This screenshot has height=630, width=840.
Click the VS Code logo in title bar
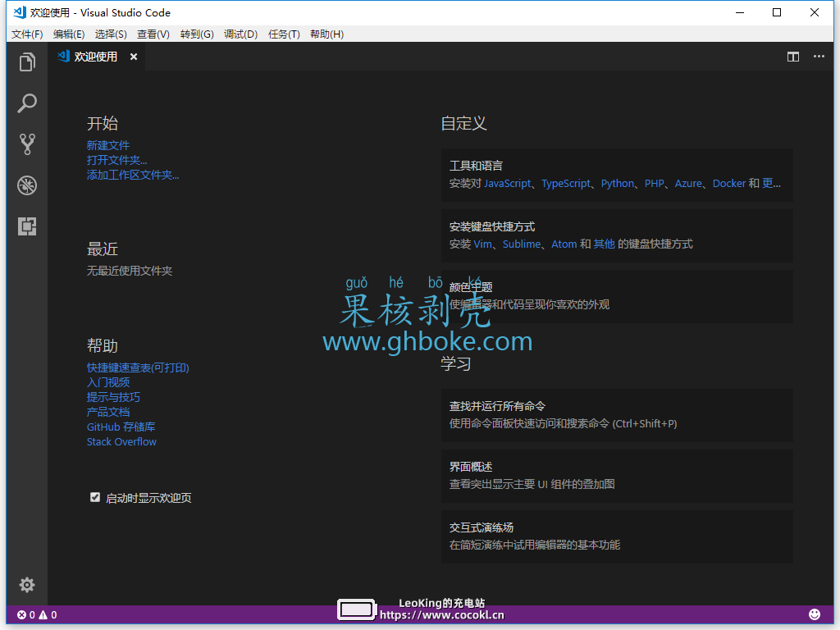click(x=20, y=12)
